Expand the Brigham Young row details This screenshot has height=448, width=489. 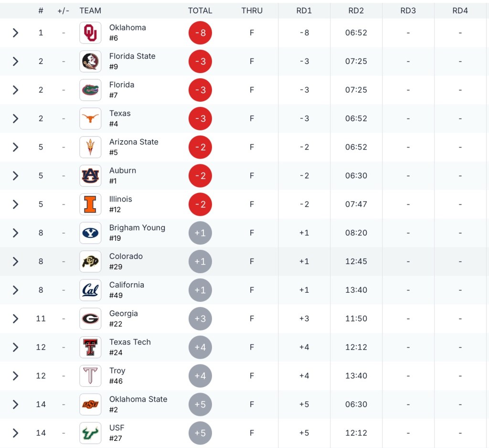tap(15, 233)
